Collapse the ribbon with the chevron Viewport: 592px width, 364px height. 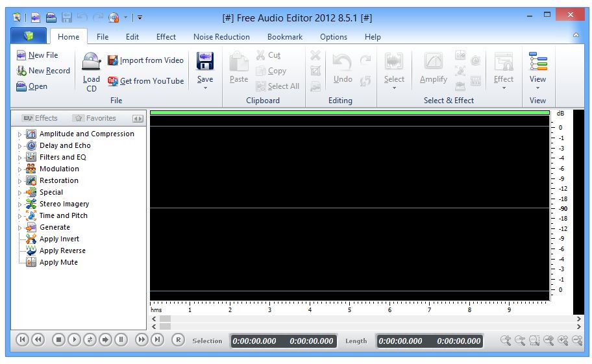[x=576, y=35]
